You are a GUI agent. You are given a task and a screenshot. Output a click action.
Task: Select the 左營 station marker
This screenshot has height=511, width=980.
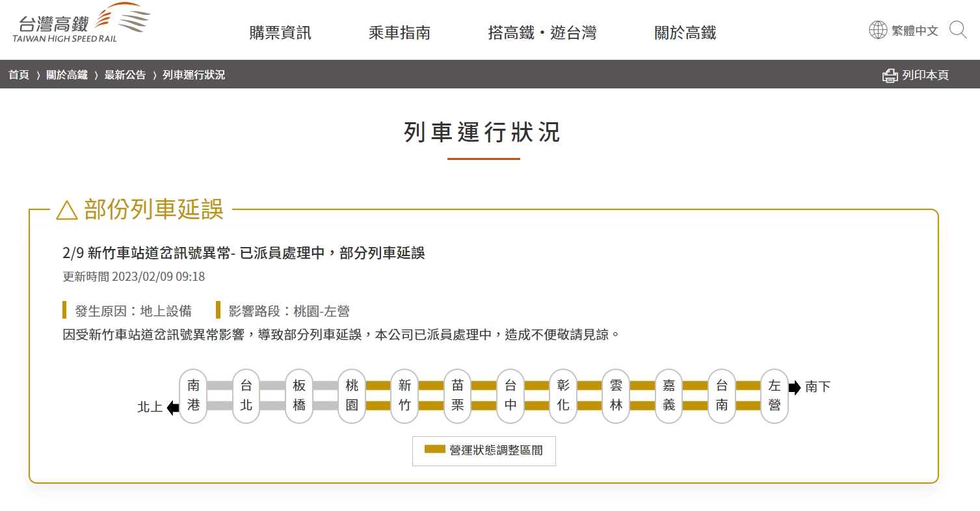click(775, 396)
